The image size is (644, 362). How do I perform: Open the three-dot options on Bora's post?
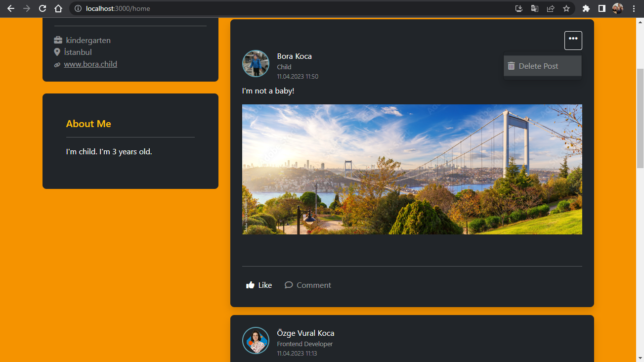(x=573, y=40)
